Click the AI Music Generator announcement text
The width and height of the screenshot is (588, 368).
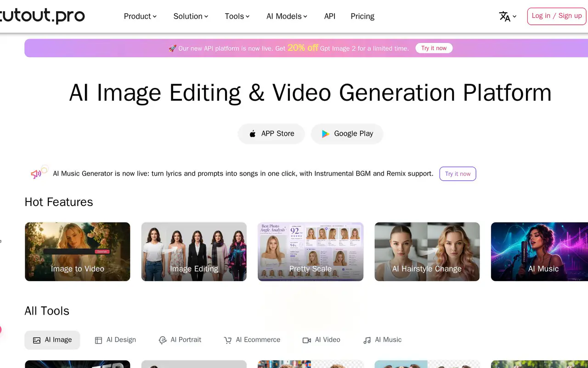[x=243, y=174]
